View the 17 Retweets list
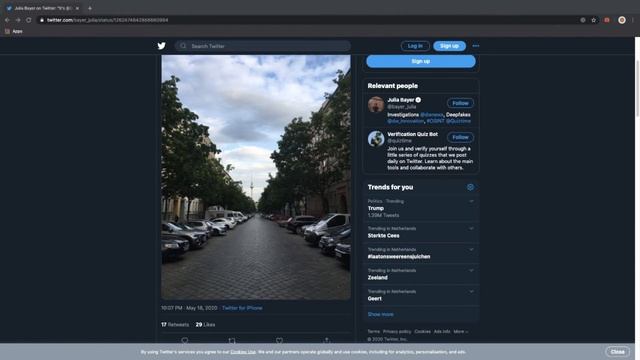The width and height of the screenshot is (640, 360). pos(175,324)
